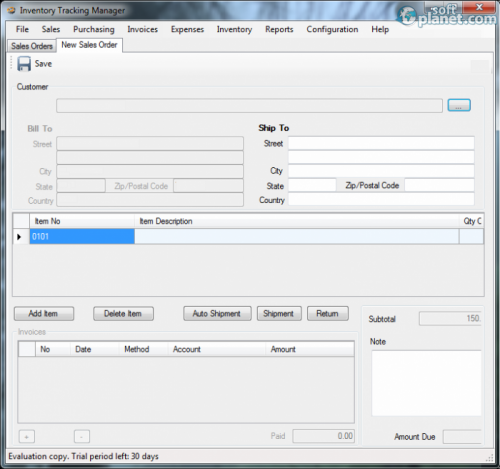Click the Return button
This screenshot has width=500, height=469.
tap(328, 314)
